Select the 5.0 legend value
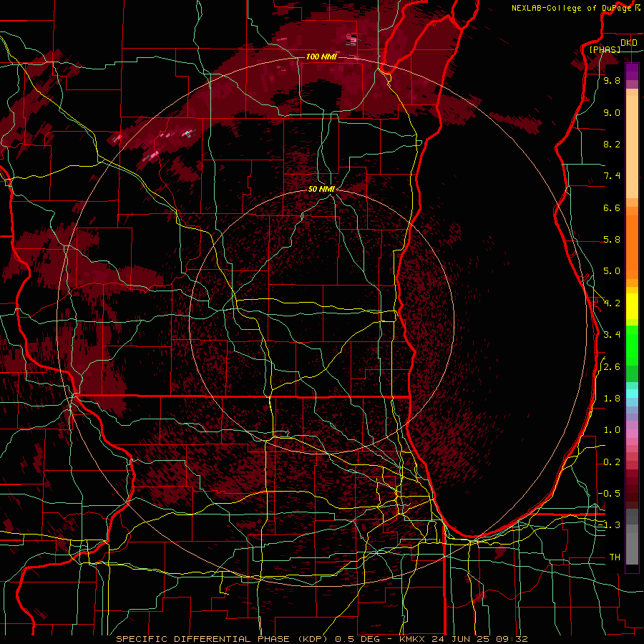This screenshot has height=644, width=644. pyautogui.click(x=612, y=271)
